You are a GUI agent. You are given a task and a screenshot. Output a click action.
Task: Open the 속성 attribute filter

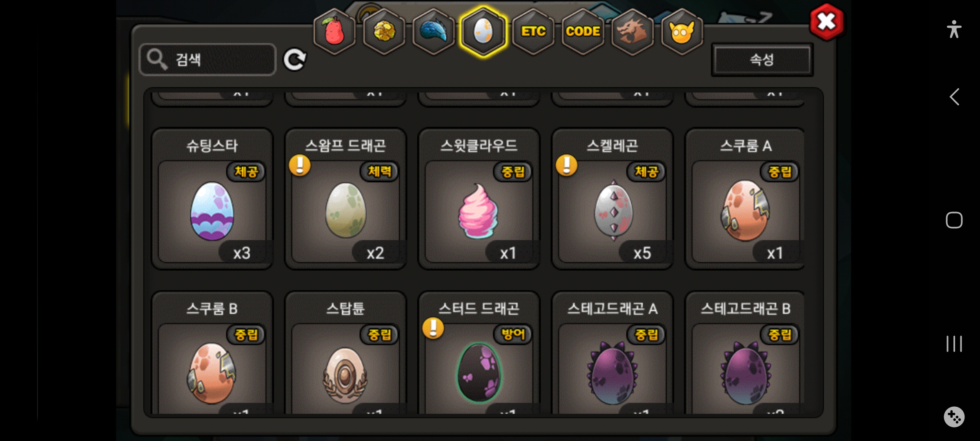coord(762,60)
